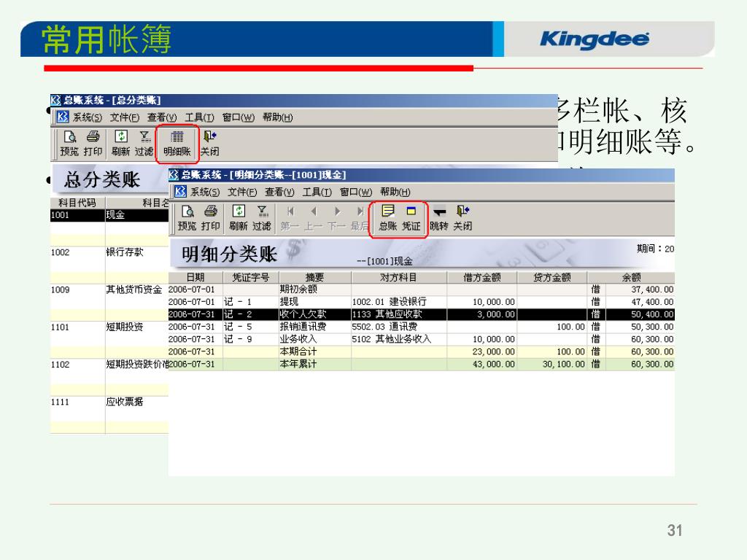Select voucher 记-9 业务收入 row

(422, 339)
